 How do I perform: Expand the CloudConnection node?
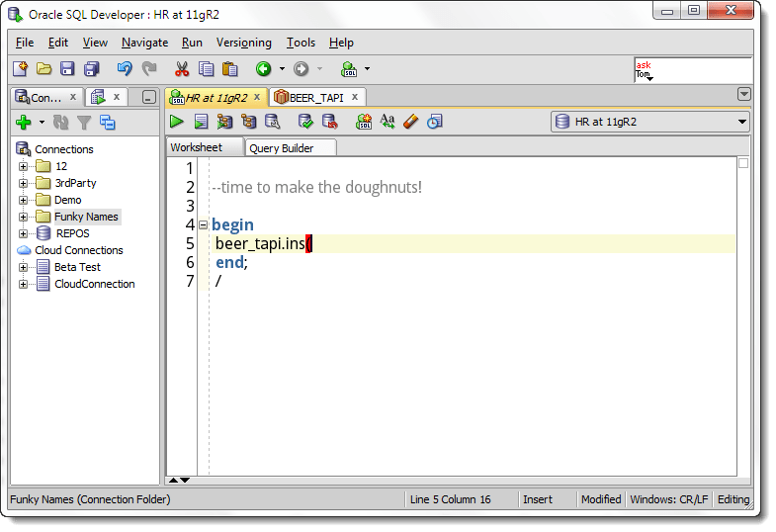pos(24,284)
